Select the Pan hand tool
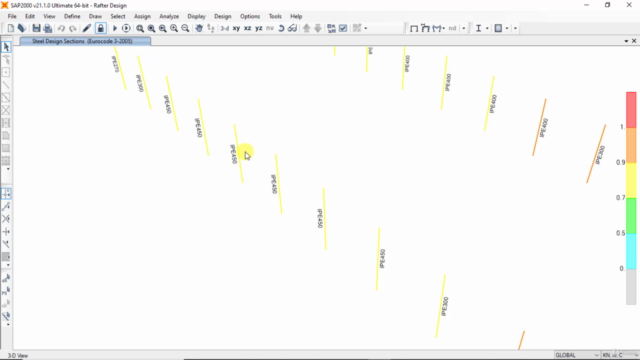 pyautogui.click(x=199, y=28)
